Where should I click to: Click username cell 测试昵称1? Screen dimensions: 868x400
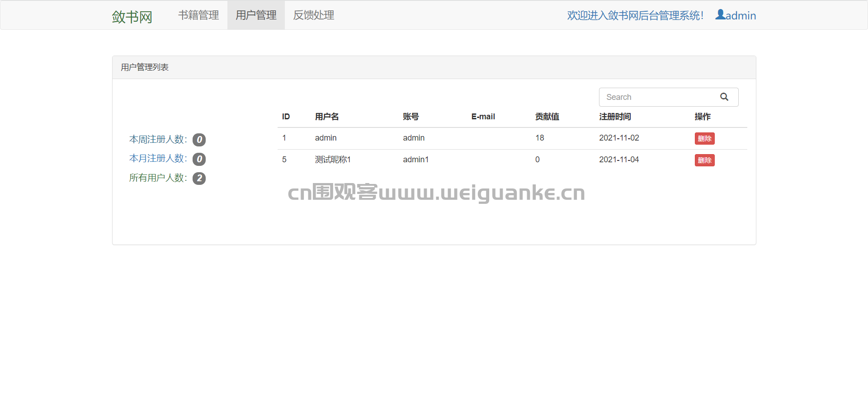pyautogui.click(x=333, y=160)
